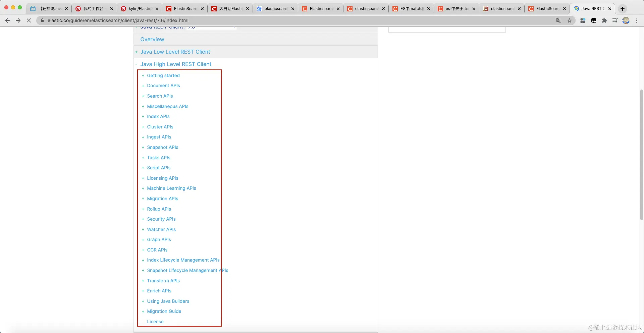Open the Machine Learning APIs link
The width and height of the screenshot is (644, 333).
171,188
